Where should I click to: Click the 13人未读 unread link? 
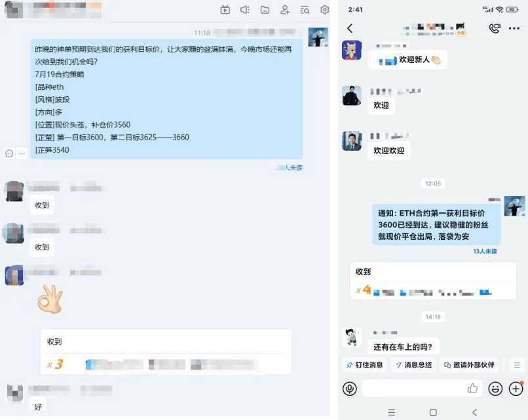(x=485, y=251)
